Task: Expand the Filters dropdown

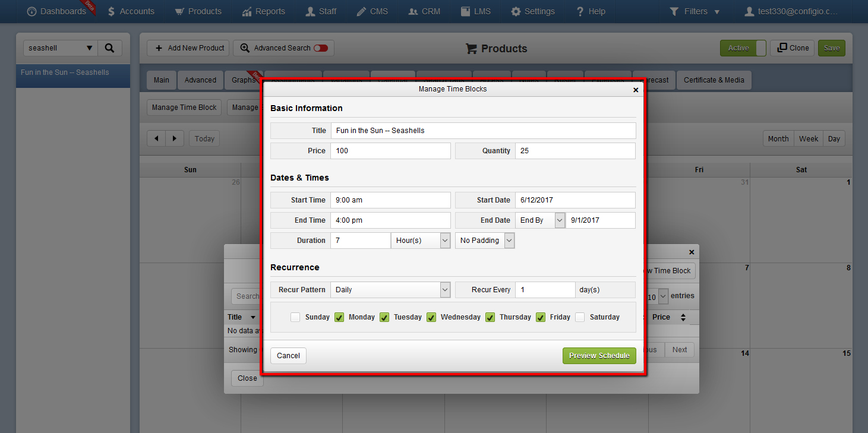Action: [695, 11]
